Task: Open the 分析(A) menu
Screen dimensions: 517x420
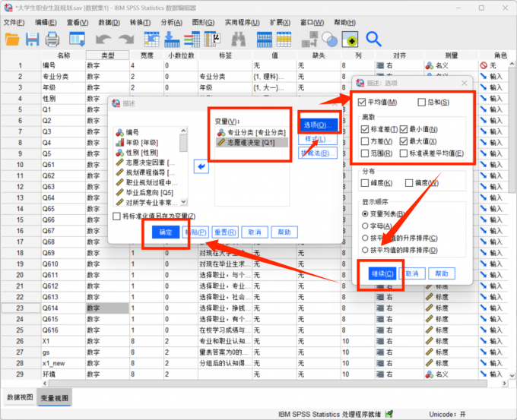Action: (x=171, y=22)
